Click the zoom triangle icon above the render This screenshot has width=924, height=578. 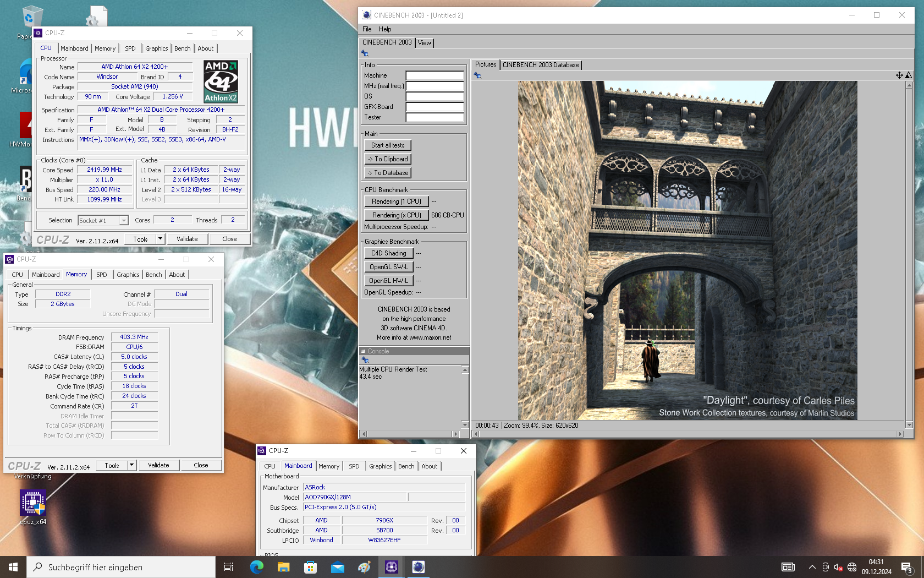click(x=908, y=75)
